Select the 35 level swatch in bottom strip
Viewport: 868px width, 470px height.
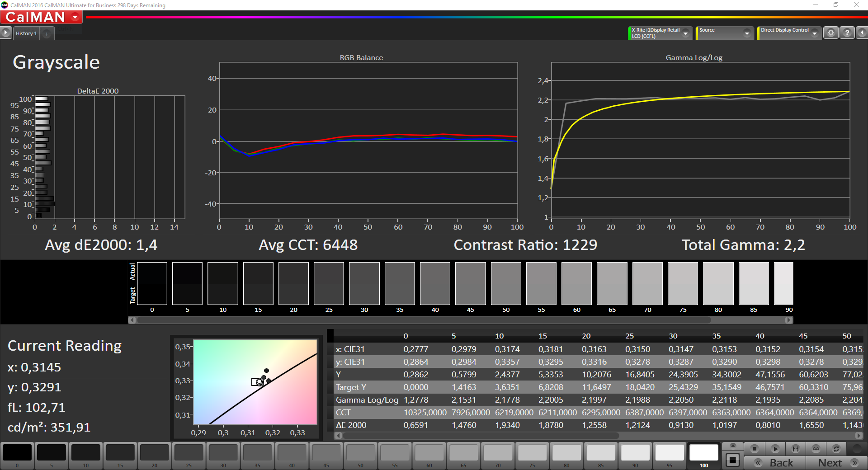pos(258,456)
